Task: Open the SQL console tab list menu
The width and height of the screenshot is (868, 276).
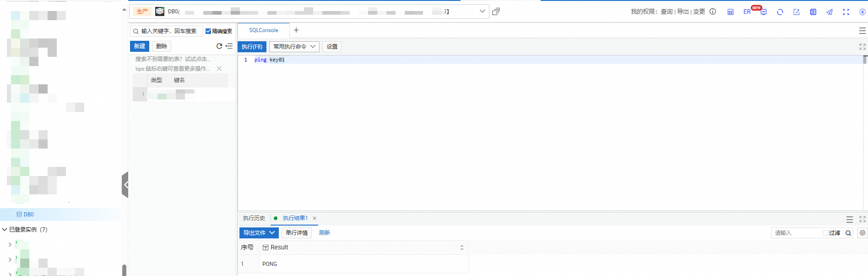Action: [863, 31]
